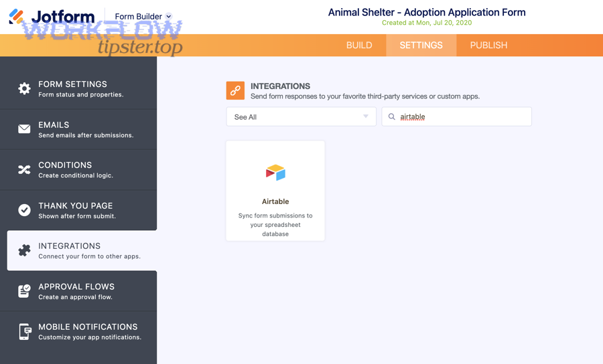
Task: Switch to the PUBLISH tab
Action: 488,45
